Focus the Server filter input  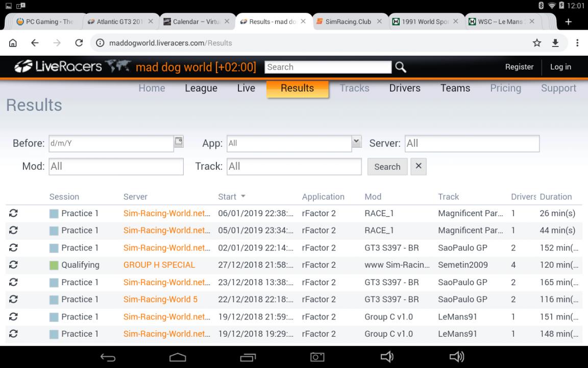coord(472,144)
